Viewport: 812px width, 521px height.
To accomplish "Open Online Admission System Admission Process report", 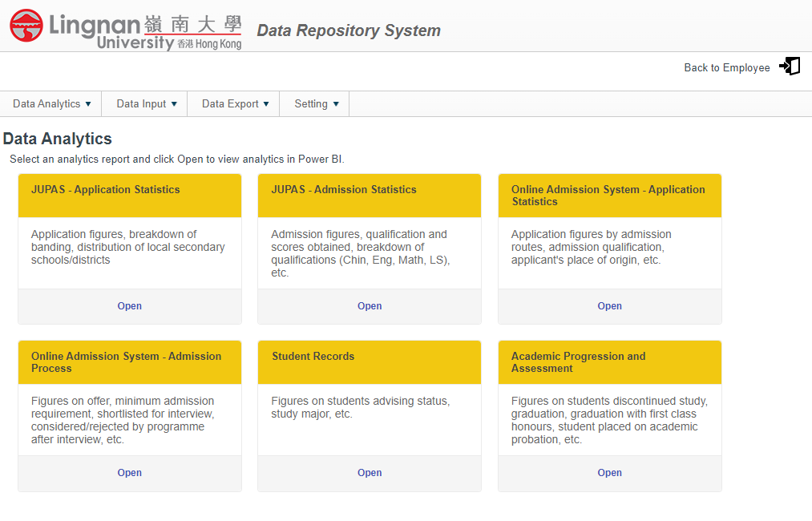I will 130,473.
